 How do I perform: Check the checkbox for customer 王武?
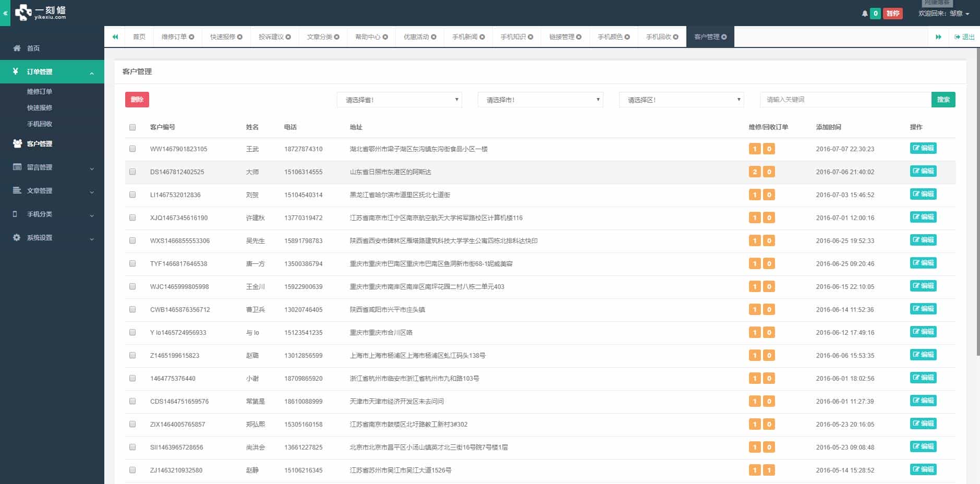132,149
